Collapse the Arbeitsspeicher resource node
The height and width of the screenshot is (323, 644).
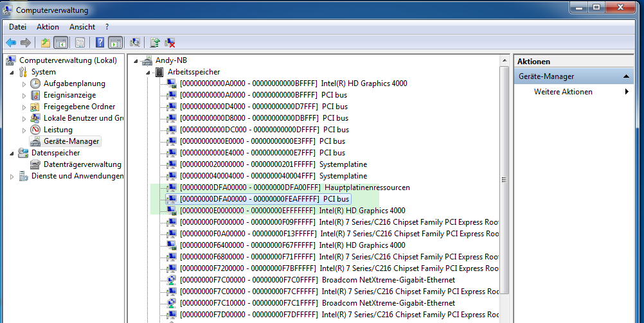[x=148, y=73]
